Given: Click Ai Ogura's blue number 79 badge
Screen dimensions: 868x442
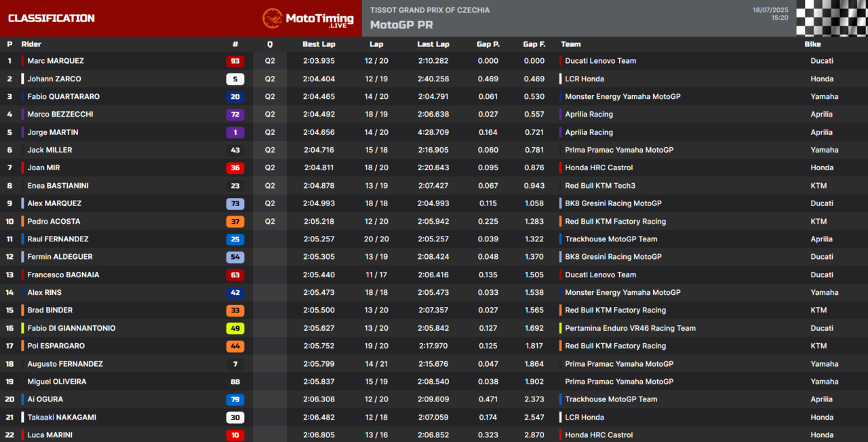Looking at the screenshot, I should [235, 399].
